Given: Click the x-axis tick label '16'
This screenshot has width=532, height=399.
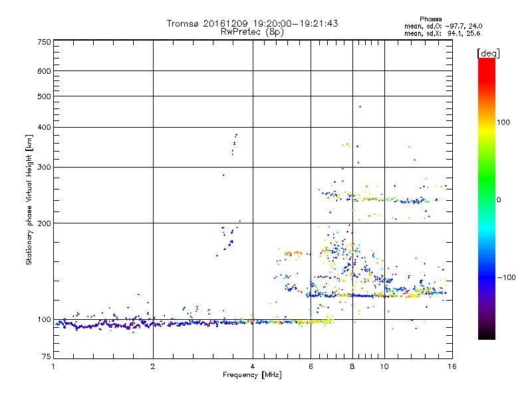Looking at the screenshot, I should tap(452, 366).
